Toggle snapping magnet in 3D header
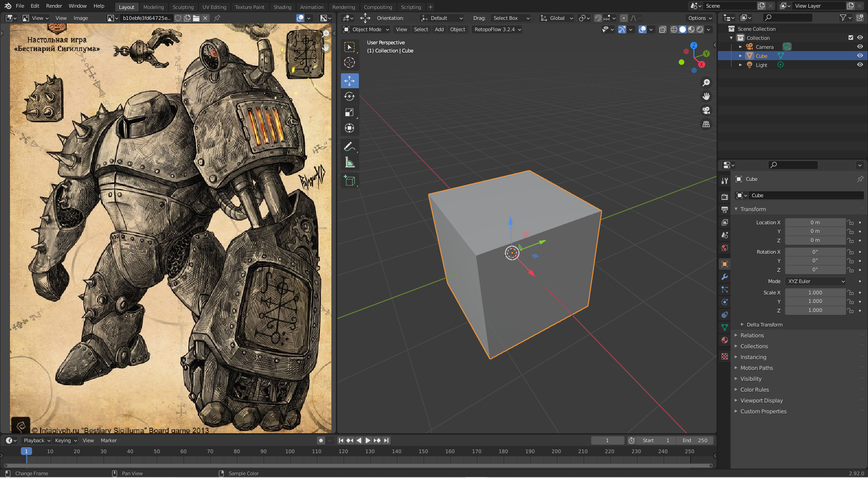 coord(598,18)
